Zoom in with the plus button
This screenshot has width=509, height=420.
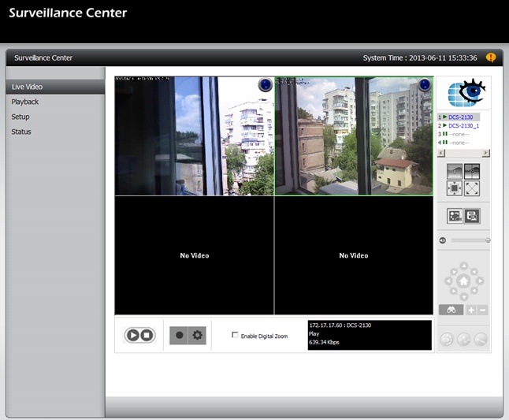tap(471, 310)
